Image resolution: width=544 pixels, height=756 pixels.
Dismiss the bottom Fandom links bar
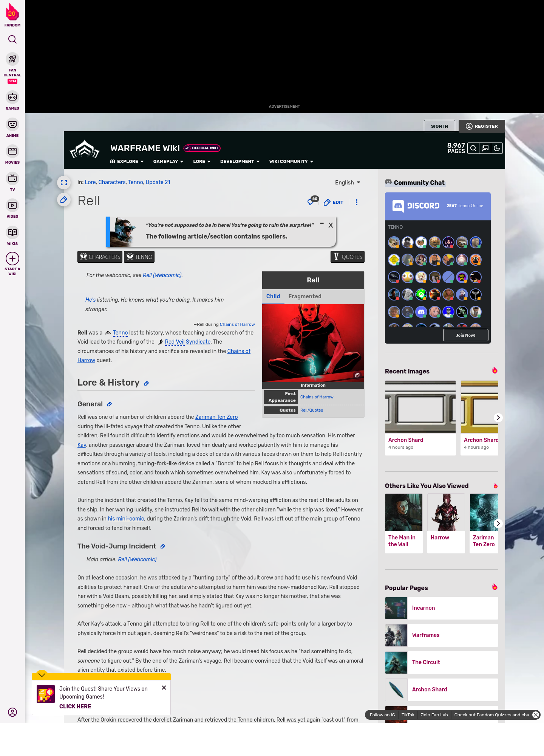point(536,715)
